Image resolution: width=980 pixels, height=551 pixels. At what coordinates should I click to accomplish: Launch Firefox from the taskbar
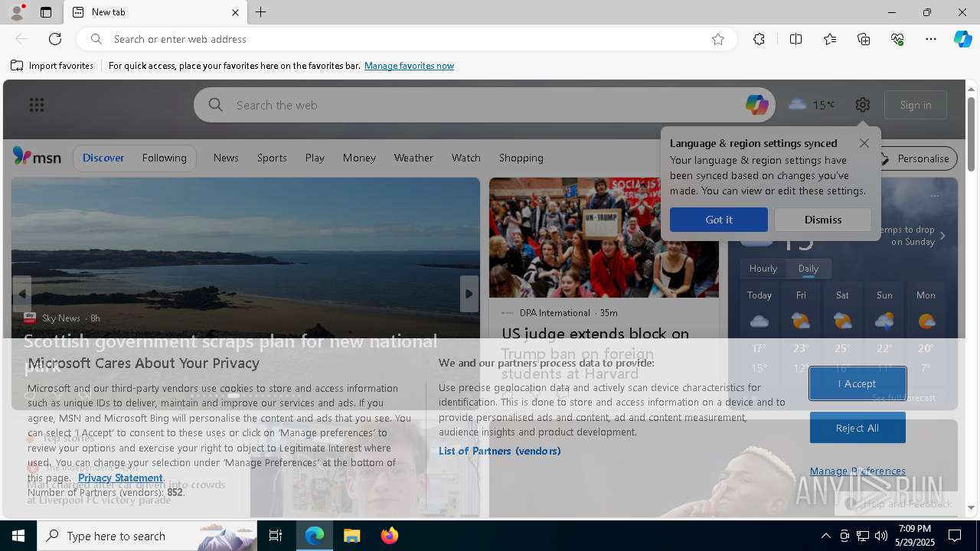(x=390, y=536)
